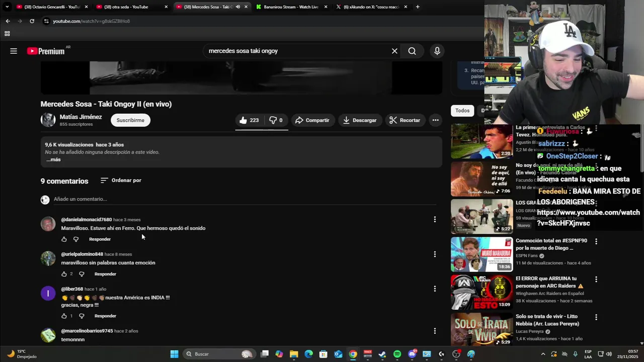Reload the current page
Screen dimensions: 644x362
click(x=32, y=21)
